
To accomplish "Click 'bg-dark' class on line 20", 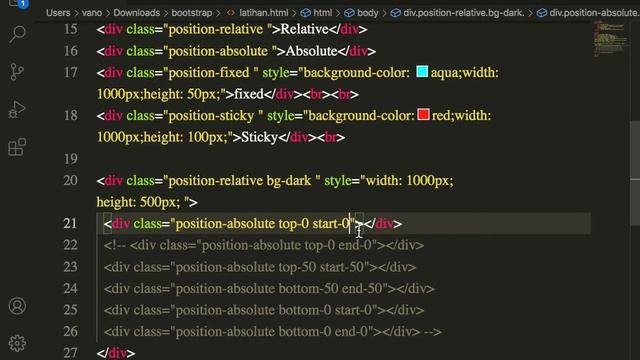I will pyautogui.click(x=289, y=180).
